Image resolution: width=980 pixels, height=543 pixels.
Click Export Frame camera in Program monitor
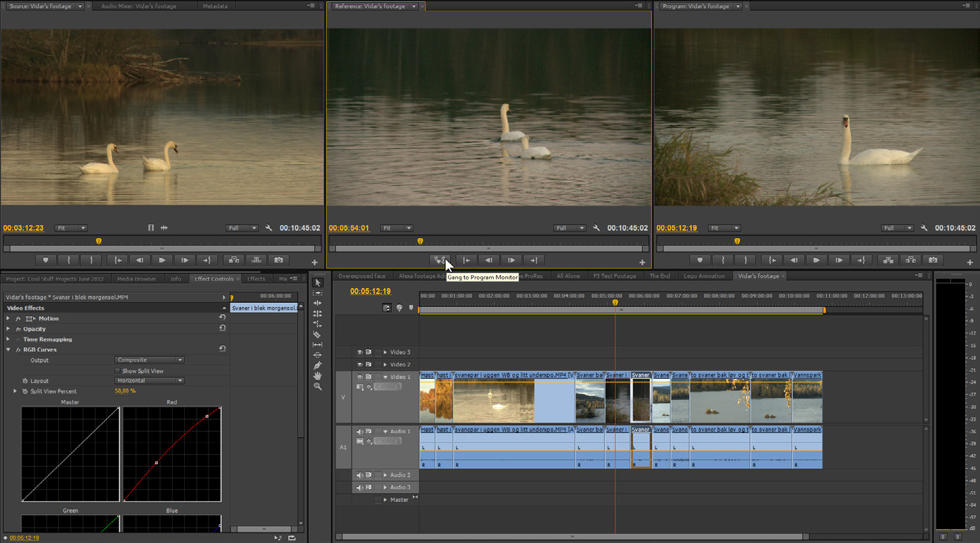coord(933,260)
